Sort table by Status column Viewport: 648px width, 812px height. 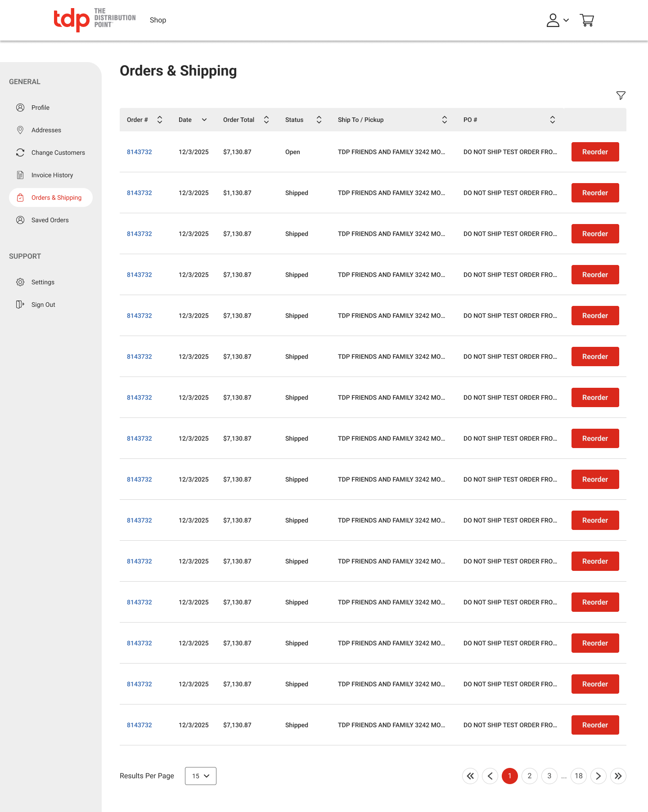coord(319,120)
